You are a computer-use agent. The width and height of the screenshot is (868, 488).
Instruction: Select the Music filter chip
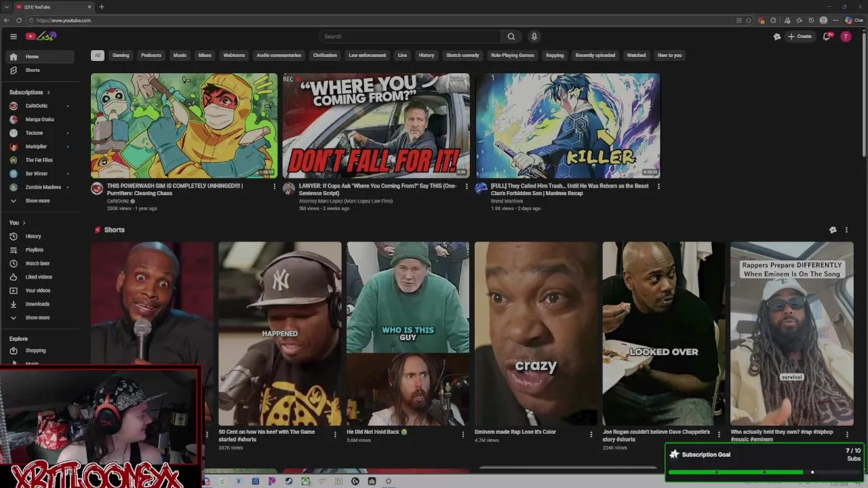180,56
